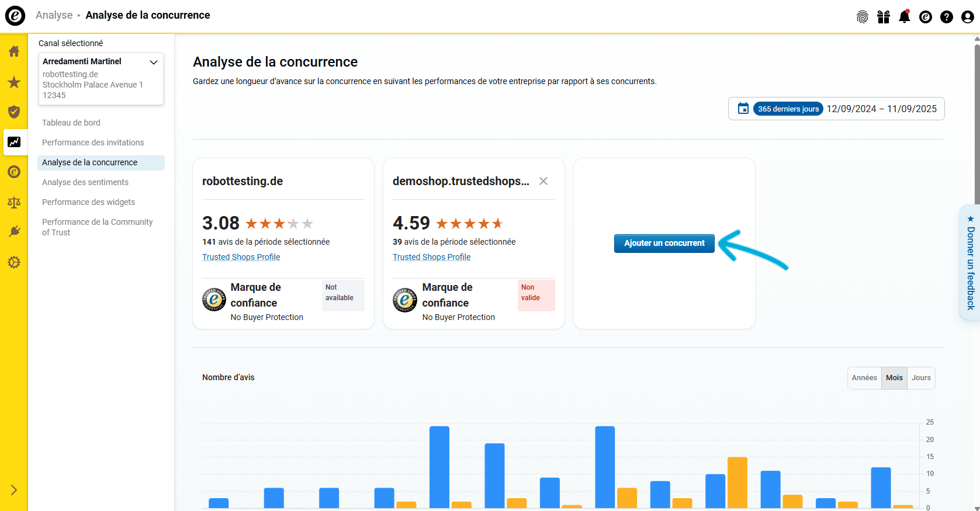Click the star reviews sidebar icon
Image resolution: width=980 pixels, height=511 pixels.
14,82
